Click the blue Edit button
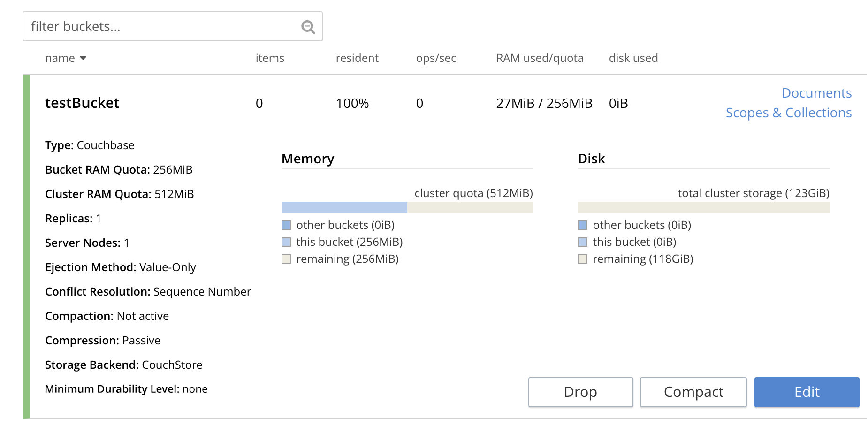This screenshot has height=441, width=868. (806, 392)
